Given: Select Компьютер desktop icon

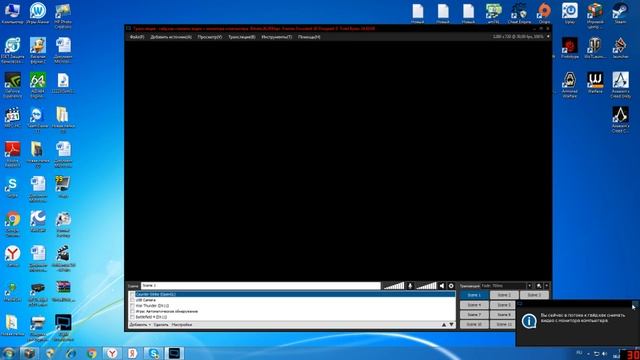Looking at the screenshot, I should 12,13.
